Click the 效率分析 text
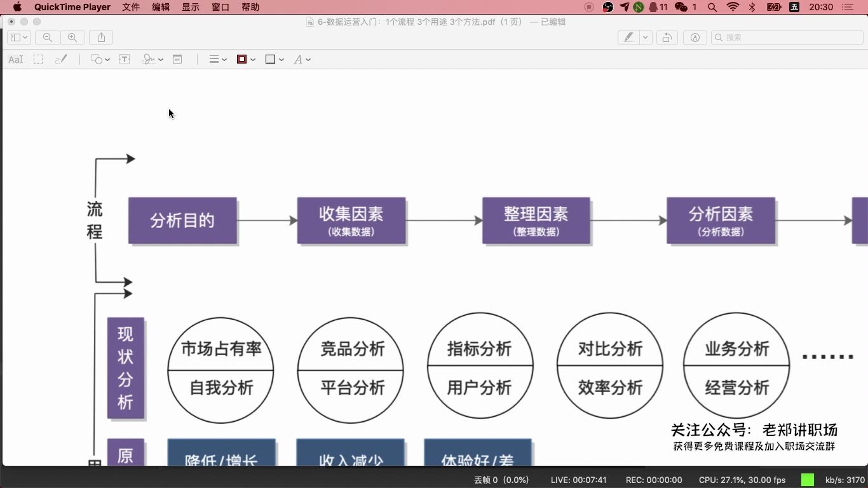The height and width of the screenshot is (488, 868). tap(610, 388)
